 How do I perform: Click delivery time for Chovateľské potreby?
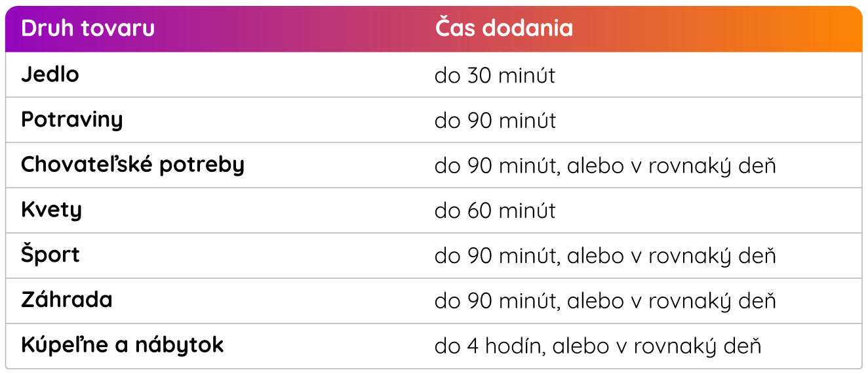coord(605,166)
